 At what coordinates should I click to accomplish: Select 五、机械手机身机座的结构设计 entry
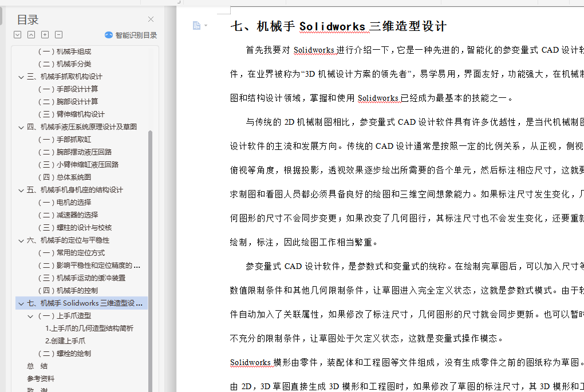point(74,190)
